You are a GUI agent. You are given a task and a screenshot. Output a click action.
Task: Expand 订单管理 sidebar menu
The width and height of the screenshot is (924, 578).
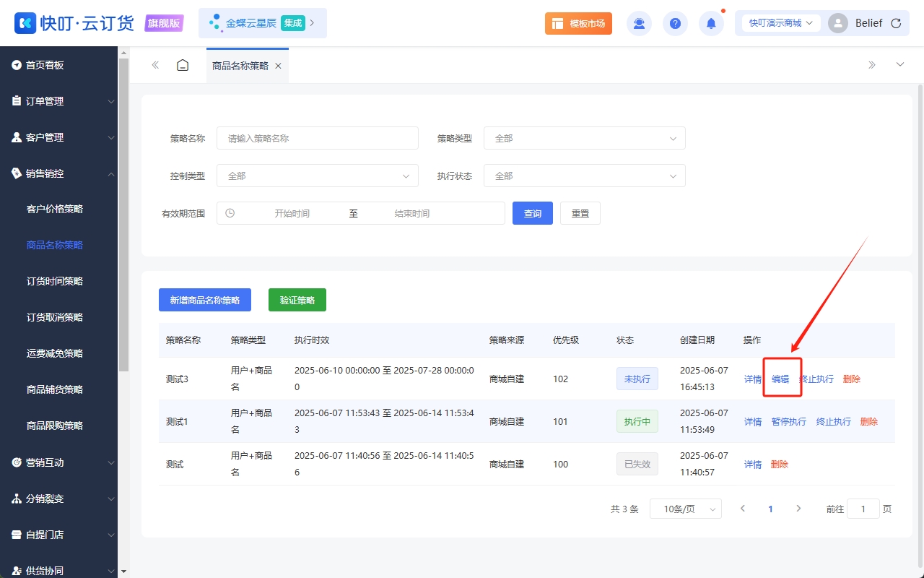(x=58, y=101)
